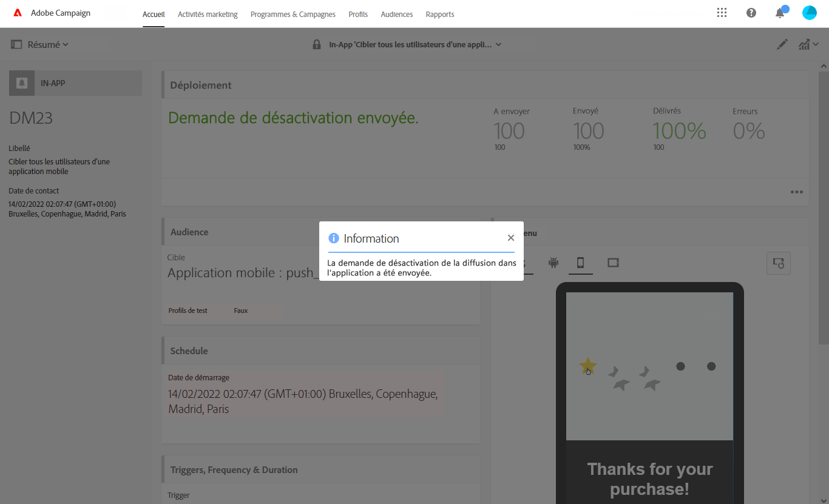Click the 'Thanks for your purchase!' preview text
The image size is (829, 504).
click(x=650, y=479)
